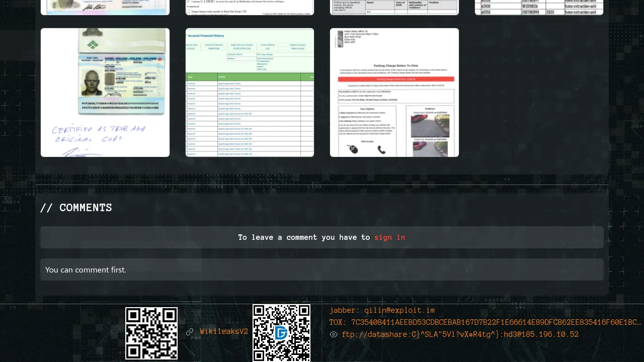The height and width of the screenshot is (362, 644).
Task: Open the cheque payment form thumbnail
Action: point(250,7)
